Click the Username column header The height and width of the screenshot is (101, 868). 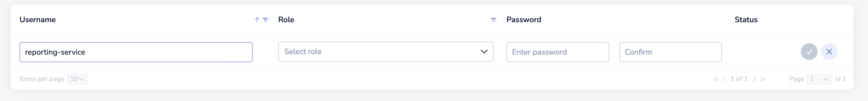(37, 20)
